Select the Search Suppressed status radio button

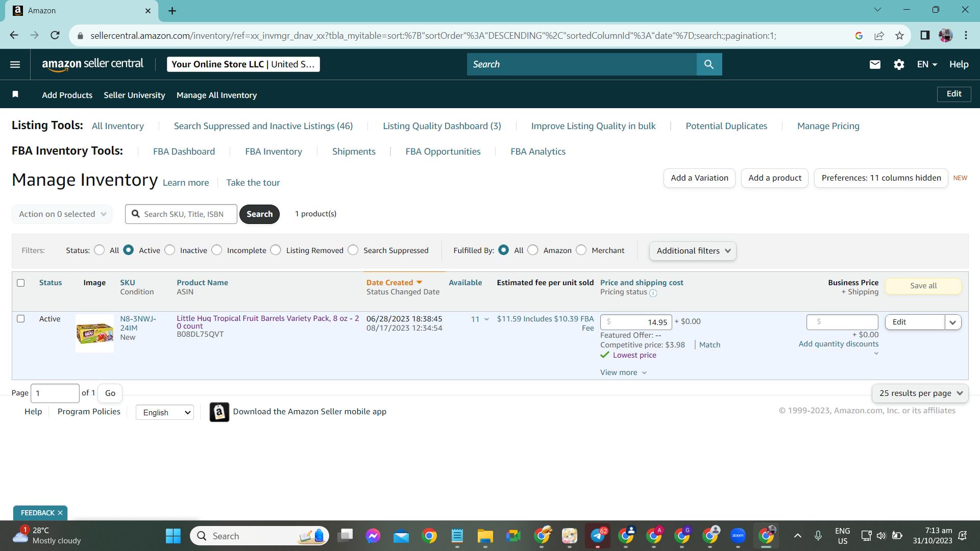click(x=353, y=250)
